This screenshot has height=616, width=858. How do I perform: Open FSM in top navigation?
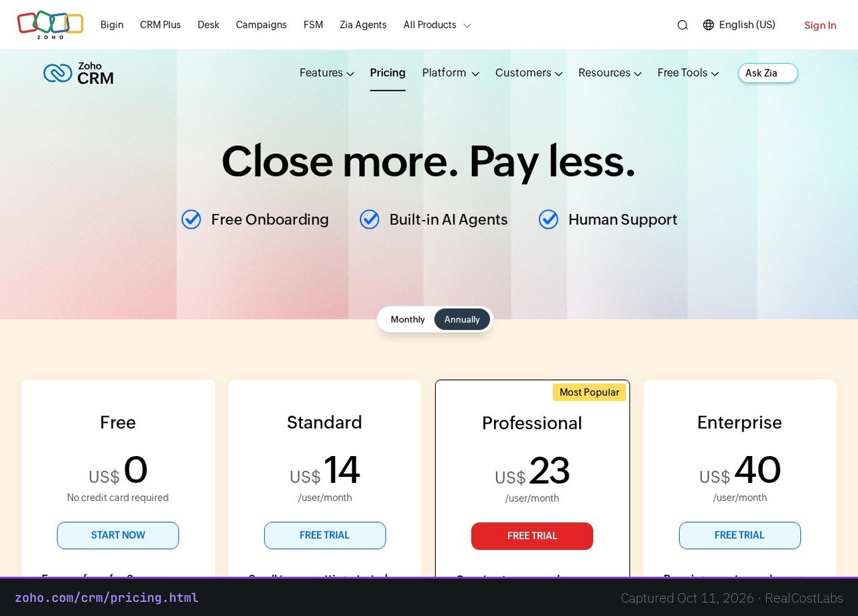(x=313, y=25)
